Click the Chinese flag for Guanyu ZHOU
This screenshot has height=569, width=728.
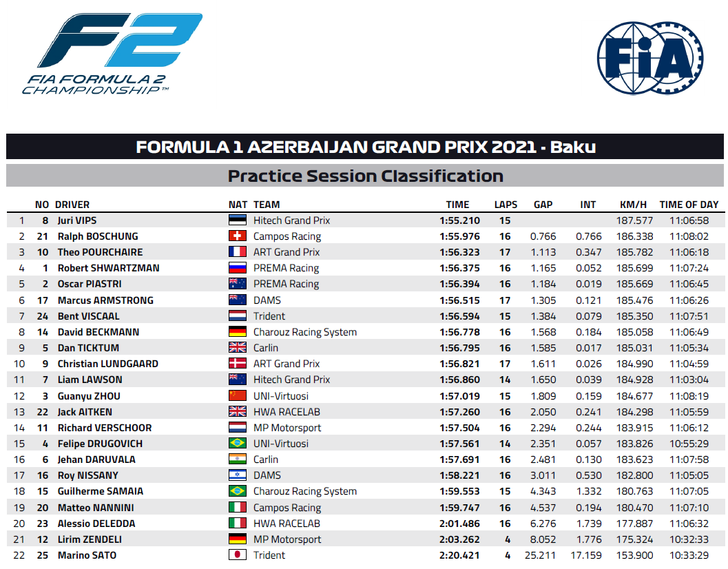click(237, 395)
